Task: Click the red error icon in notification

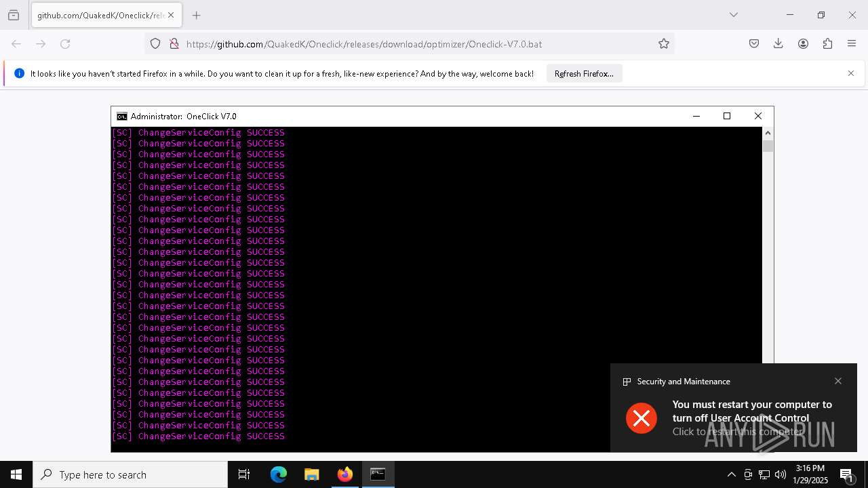Action: tap(642, 418)
